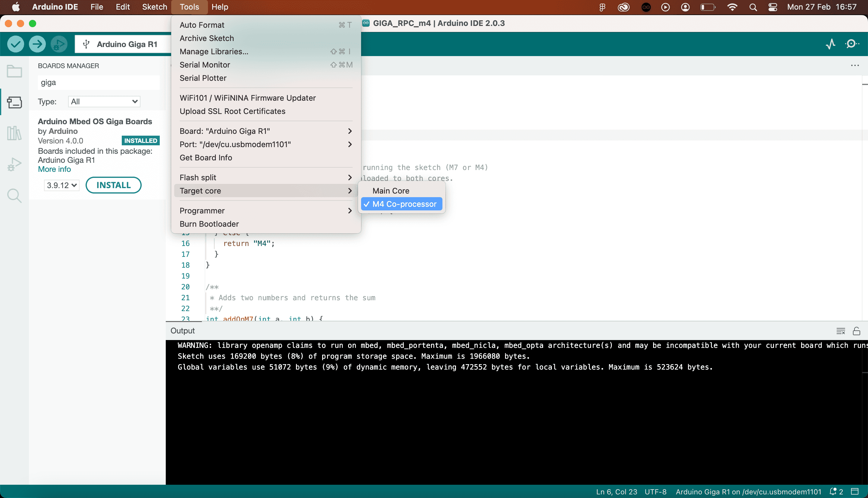Select the checked M4 Co-processor option
This screenshot has height=498, width=868.
[404, 204]
